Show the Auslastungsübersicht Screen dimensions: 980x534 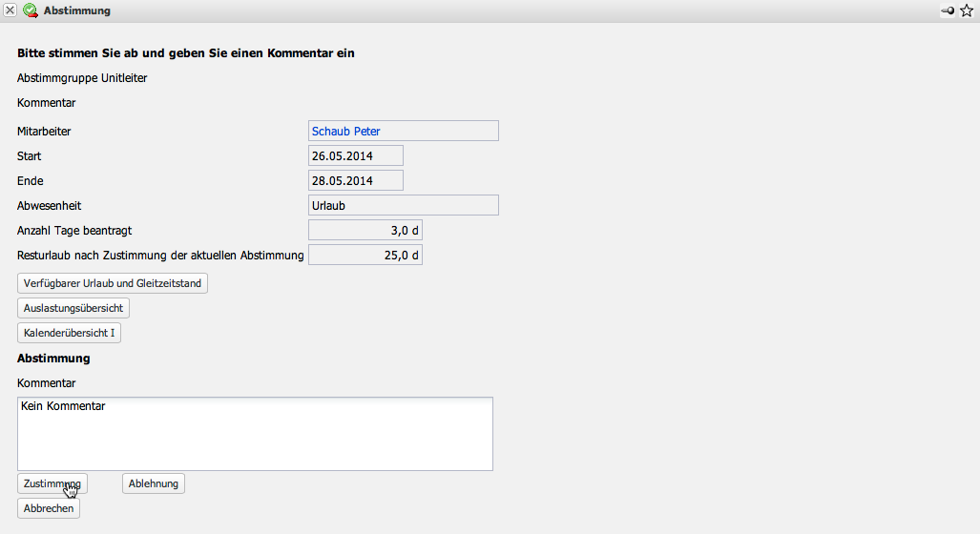click(73, 308)
